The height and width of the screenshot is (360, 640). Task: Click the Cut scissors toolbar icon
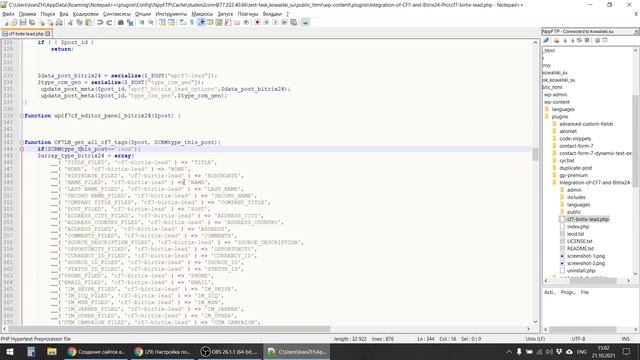click(x=70, y=22)
